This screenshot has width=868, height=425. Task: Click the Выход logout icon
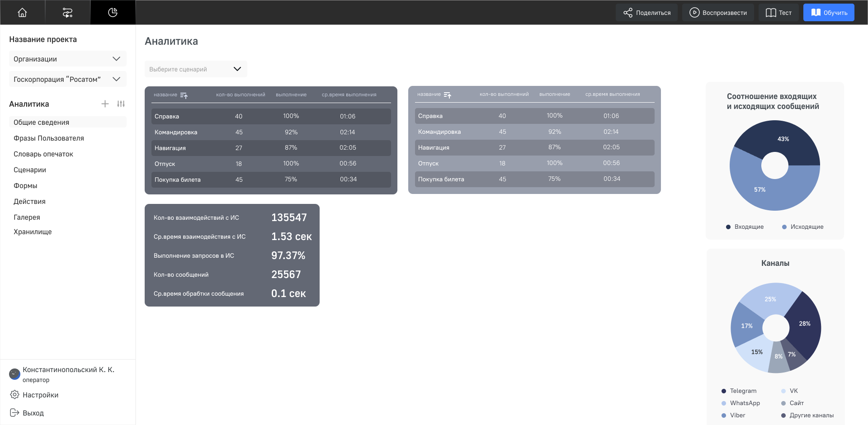point(14,413)
